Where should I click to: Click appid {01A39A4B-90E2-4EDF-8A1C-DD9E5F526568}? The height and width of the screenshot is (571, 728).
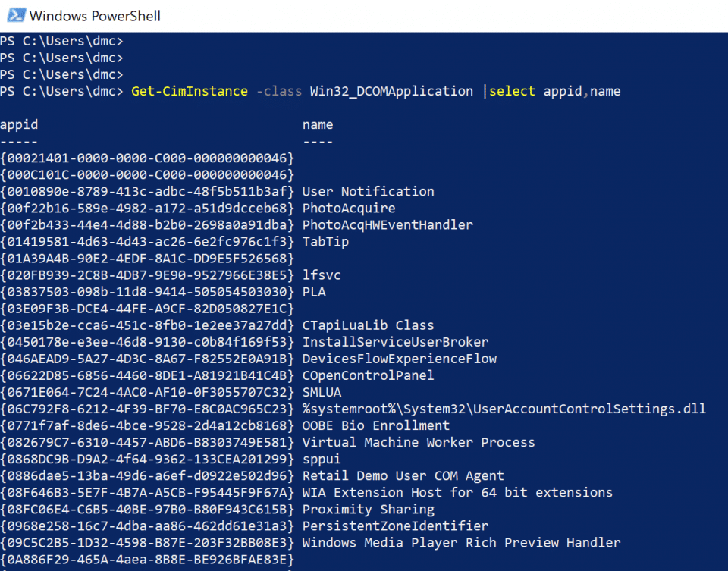(147, 259)
